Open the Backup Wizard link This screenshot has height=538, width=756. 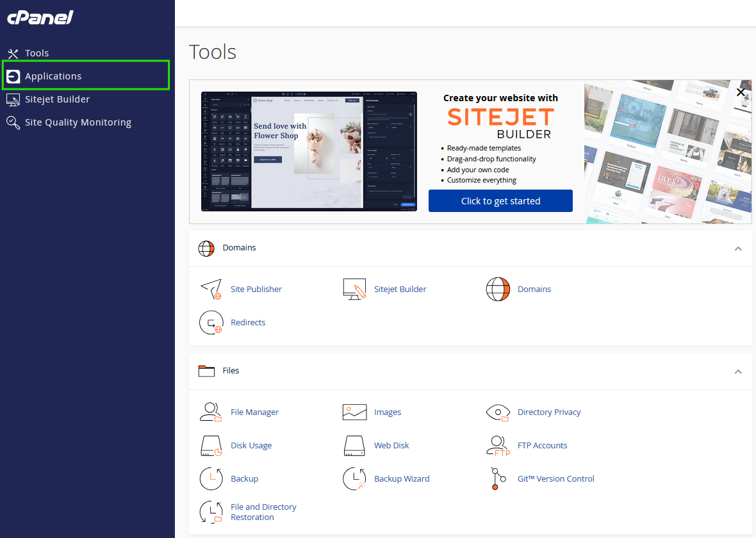[x=402, y=478]
